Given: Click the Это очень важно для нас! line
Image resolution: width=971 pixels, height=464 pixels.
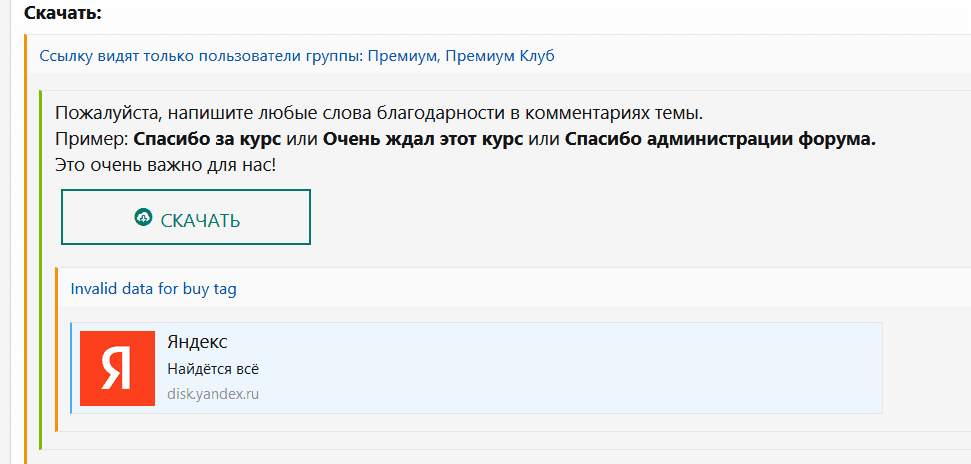Looking at the screenshot, I should [x=165, y=164].
